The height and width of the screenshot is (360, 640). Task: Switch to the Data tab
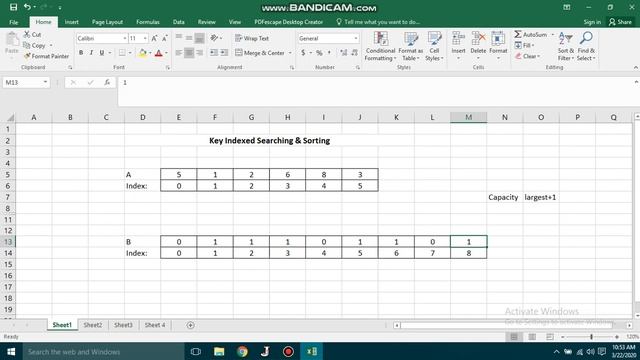pos(178,22)
